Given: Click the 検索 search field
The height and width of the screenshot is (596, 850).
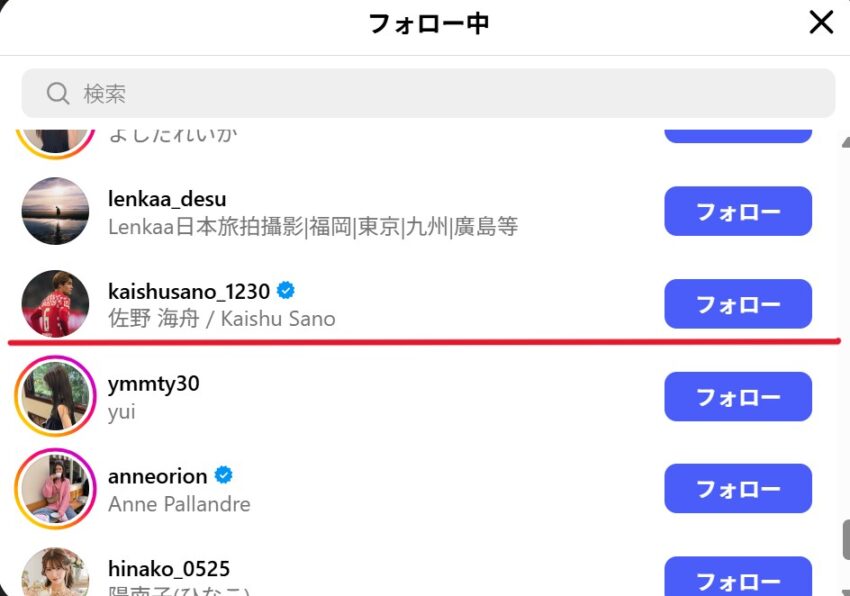Looking at the screenshot, I should [x=428, y=93].
